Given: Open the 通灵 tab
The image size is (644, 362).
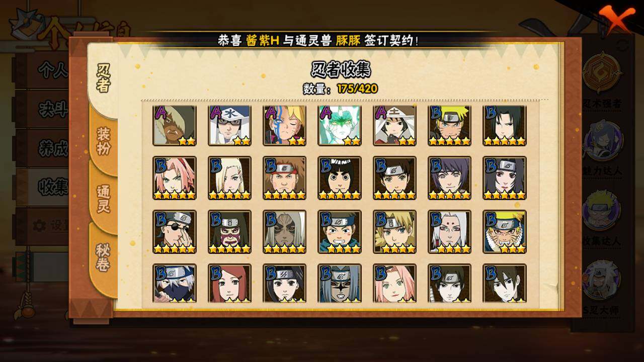Looking at the screenshot, I should coord(103,199).
